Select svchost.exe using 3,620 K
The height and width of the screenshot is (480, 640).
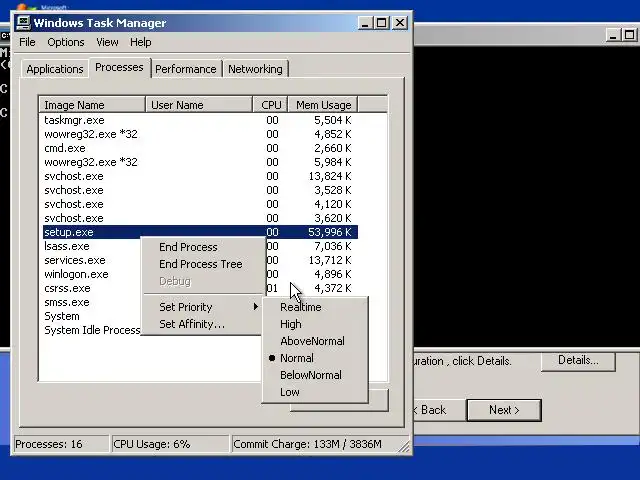click(x=200, y=218)
